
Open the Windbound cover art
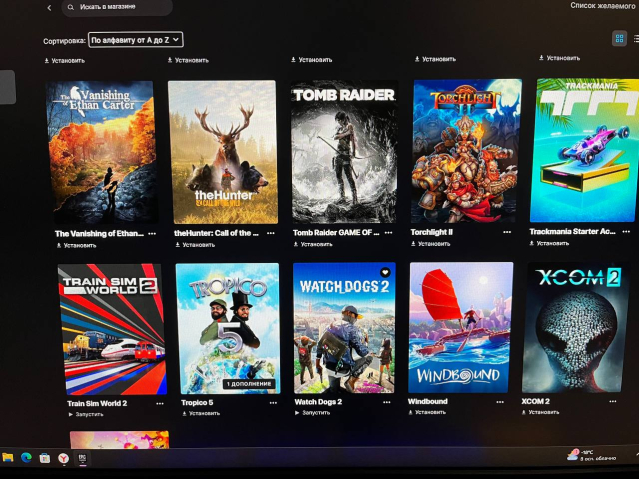tap(461, 327)
